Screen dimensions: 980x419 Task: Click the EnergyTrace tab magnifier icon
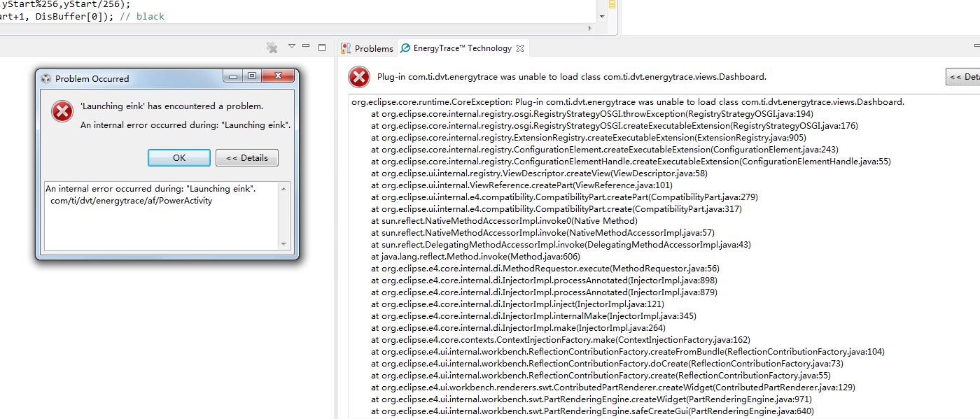(405, 48)
